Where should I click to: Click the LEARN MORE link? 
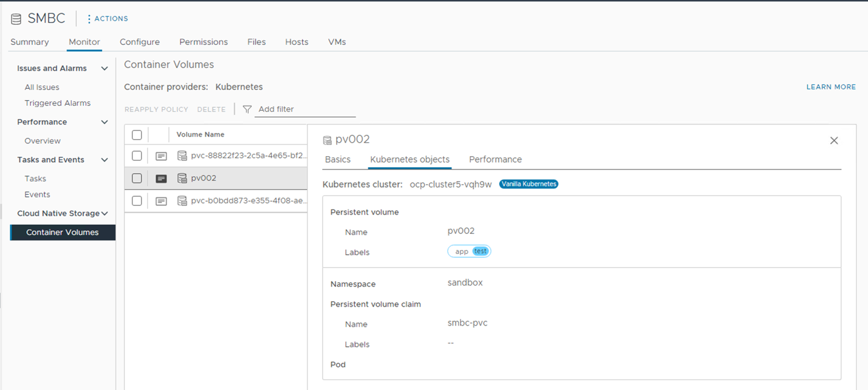click(831, 87)
